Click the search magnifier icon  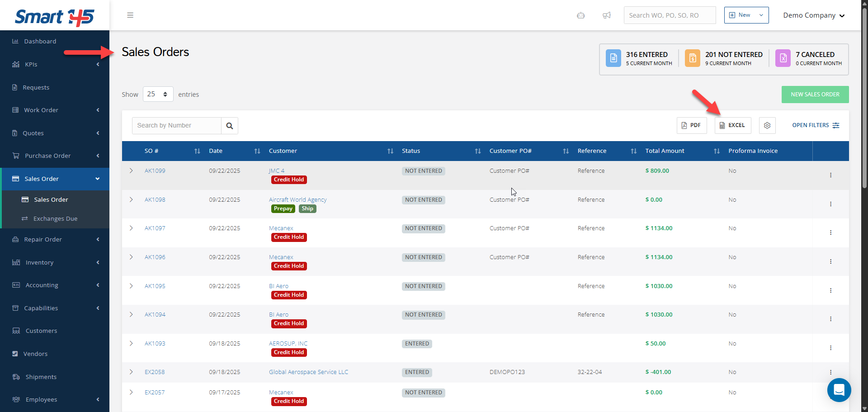point(230,126)
